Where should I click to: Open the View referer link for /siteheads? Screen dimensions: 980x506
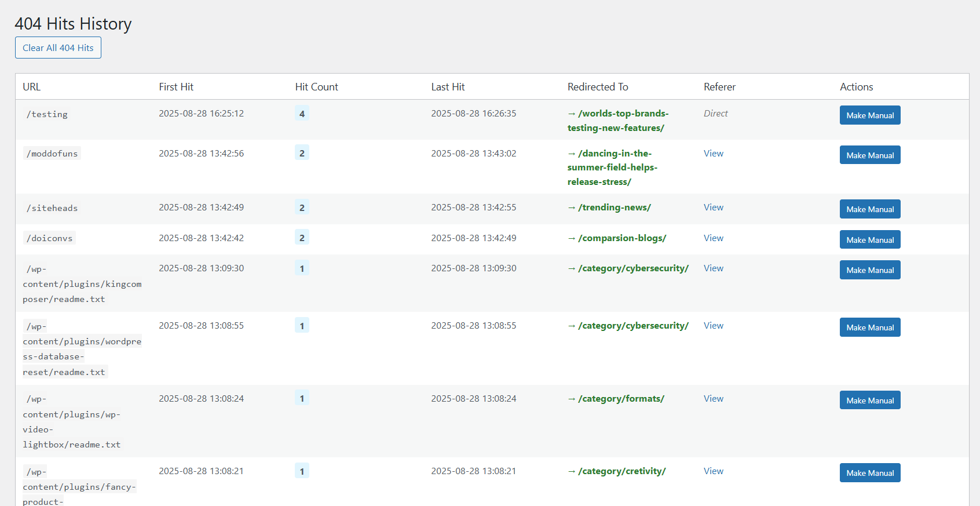coord(713,208)
